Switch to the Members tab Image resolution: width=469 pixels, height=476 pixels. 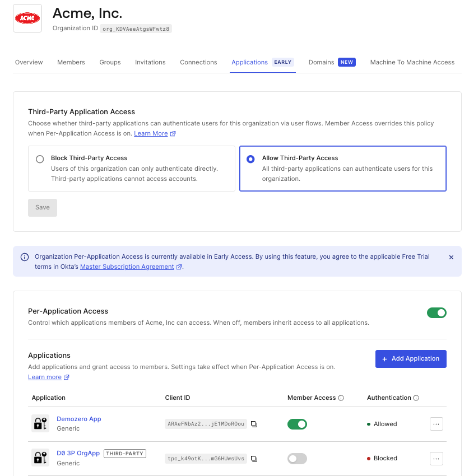point(71,62)
